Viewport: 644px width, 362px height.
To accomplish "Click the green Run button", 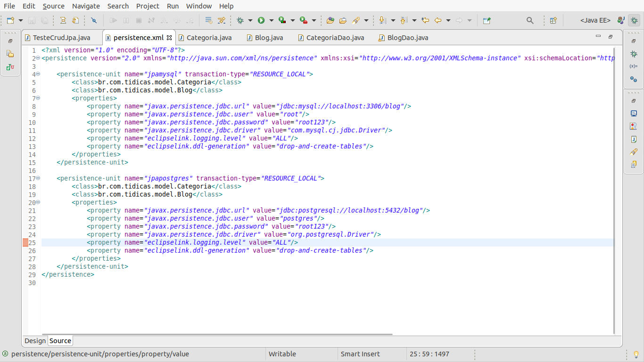I will coord(261,20).
